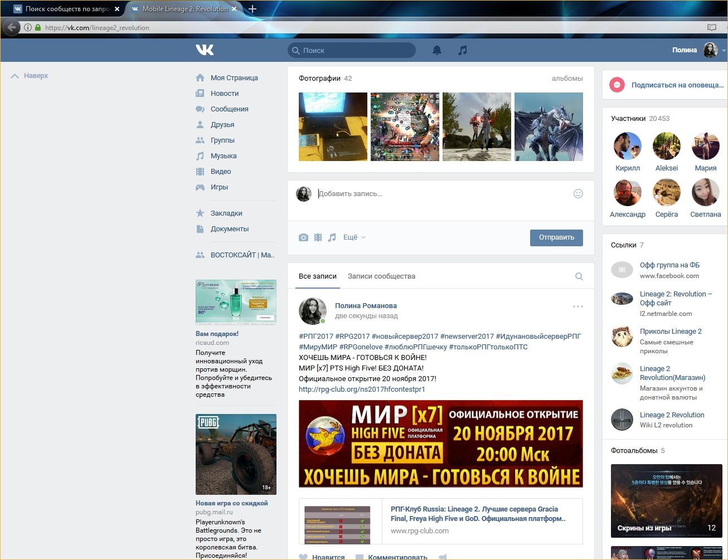Click Наверх to go to top
The width and height of the screenshot is (728, 560).
click(x=30, y=76)
